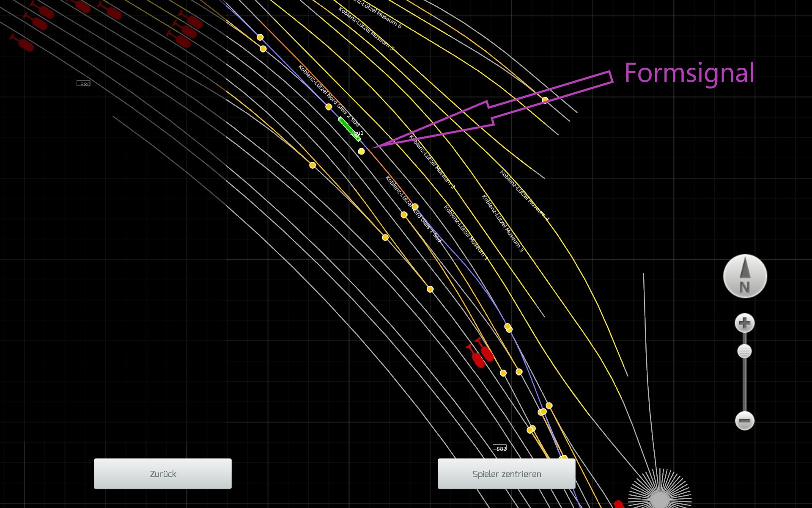The image size is (812, 508).
Task: Toggle the switch marker on the far-left orange branch
Action: (313, 165)
